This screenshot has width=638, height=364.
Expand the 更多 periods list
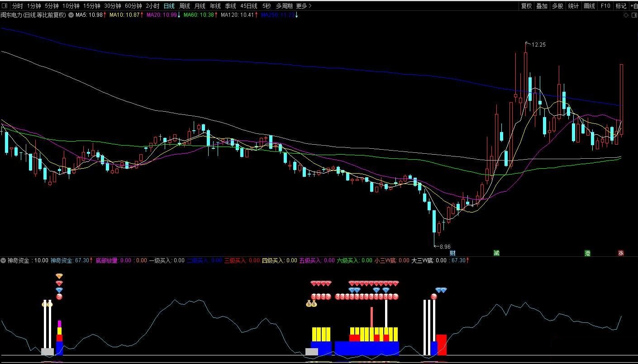click(x=304, y=6)
